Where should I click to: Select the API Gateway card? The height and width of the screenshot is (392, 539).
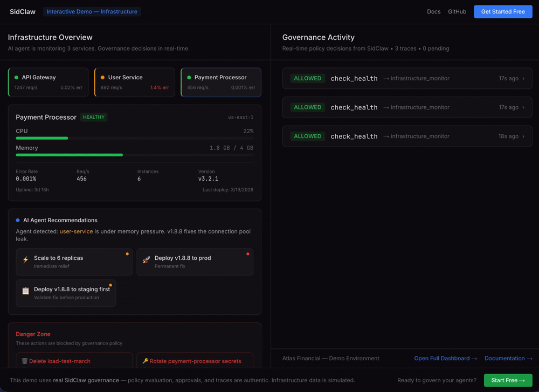click(47, 82)
